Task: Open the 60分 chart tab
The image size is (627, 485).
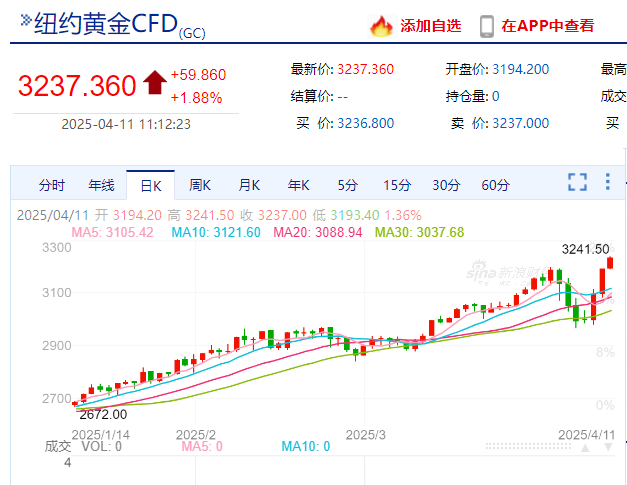Action: [495, 185]
